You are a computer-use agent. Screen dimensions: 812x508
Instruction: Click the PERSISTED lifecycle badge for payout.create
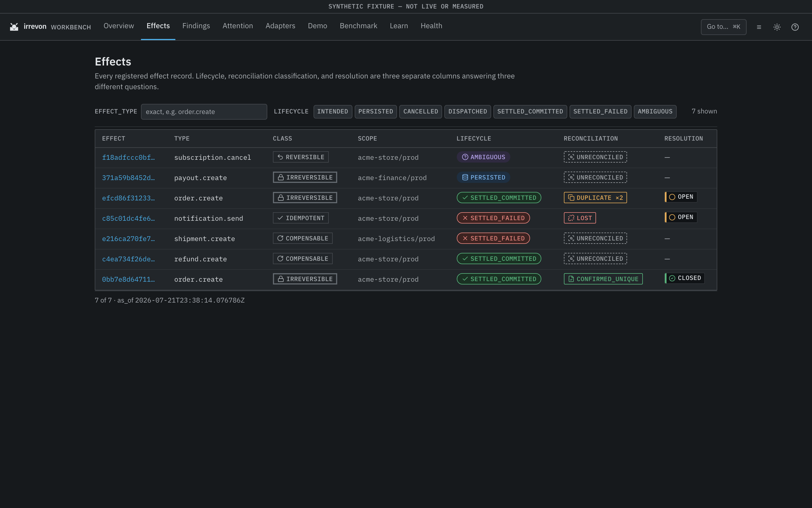[483, 178]
